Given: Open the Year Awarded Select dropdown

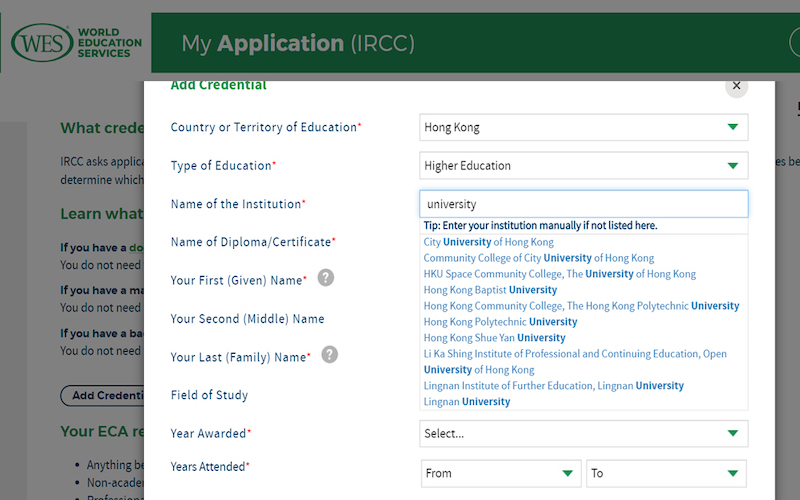Looking at the screenshot, I should click(584, 434).
